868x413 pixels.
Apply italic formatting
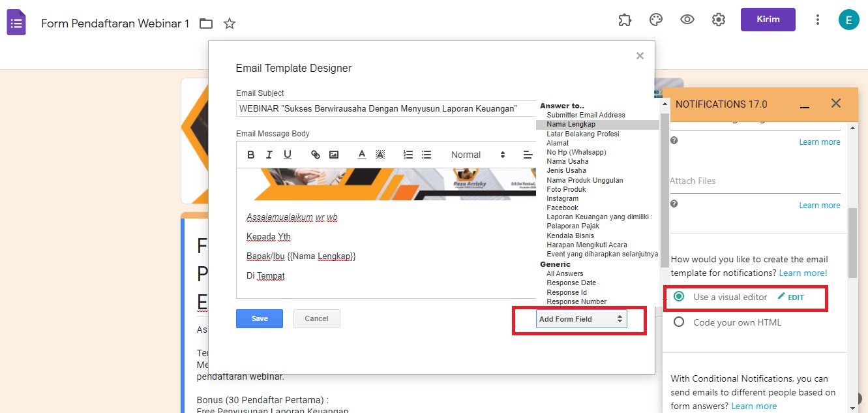(269, 155)
